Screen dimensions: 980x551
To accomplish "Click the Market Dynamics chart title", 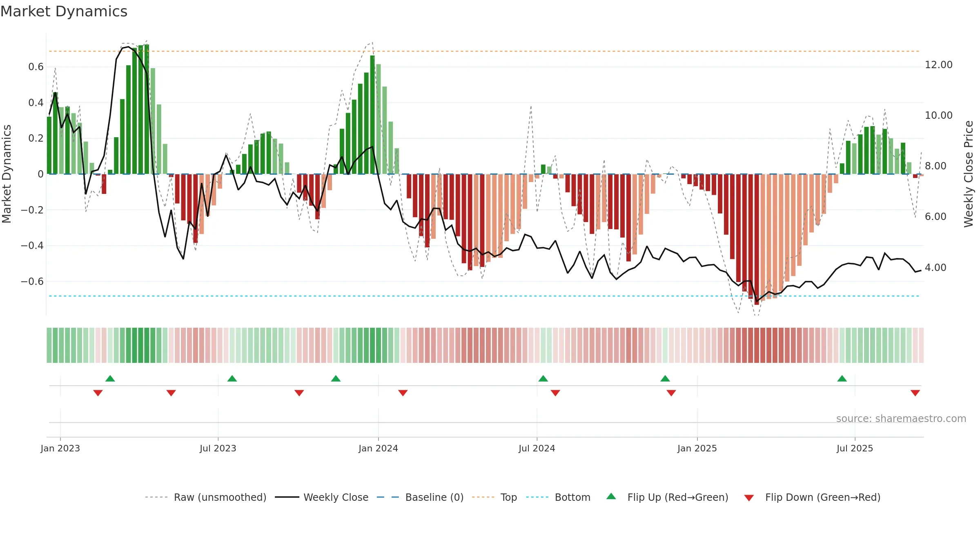I will [64, 11].
